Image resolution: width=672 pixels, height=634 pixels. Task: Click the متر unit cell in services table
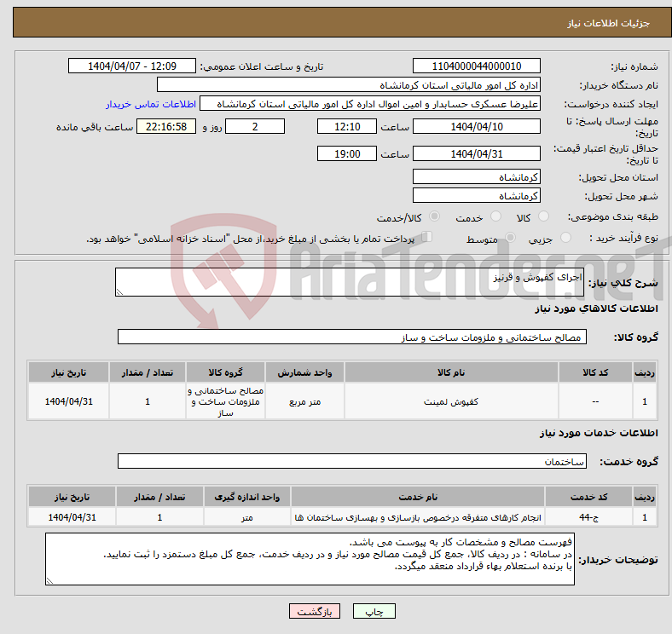[247, 517]
